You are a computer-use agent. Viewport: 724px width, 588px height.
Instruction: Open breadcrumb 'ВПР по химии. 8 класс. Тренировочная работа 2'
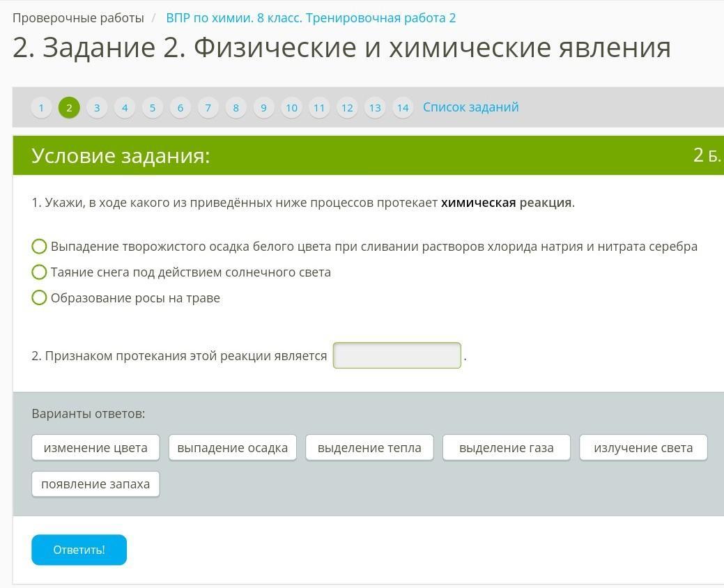pos(311,18)
